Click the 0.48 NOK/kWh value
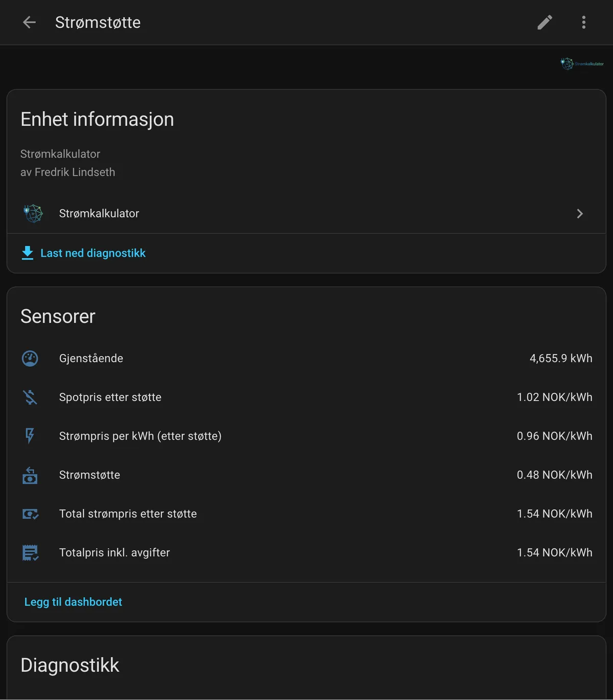The image size is (613, 700). pyautogui.click(x=555, y=475)
